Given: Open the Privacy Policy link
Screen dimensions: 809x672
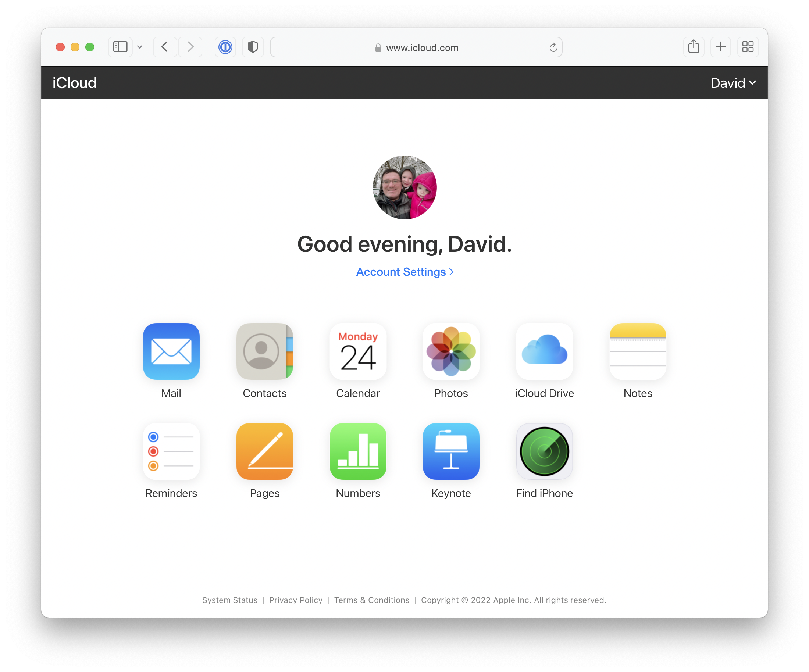Looking at the screenshot, I should click(296, 600).
